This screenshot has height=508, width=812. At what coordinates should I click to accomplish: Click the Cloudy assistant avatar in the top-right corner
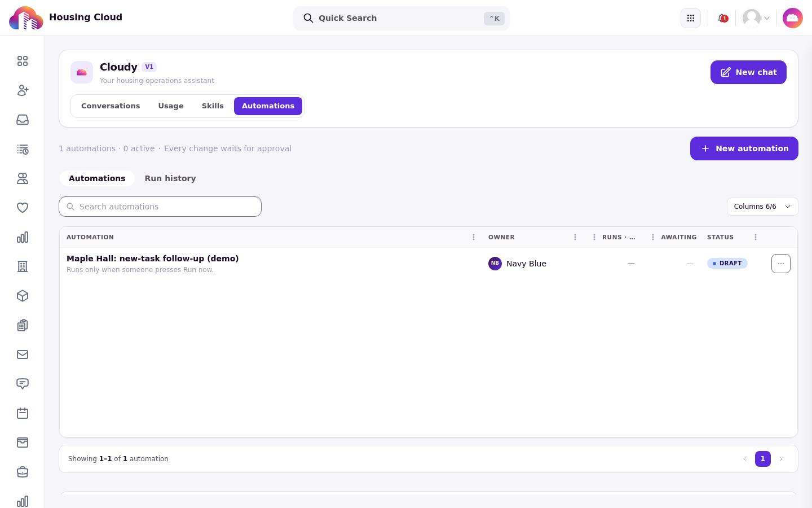[793, 18]
